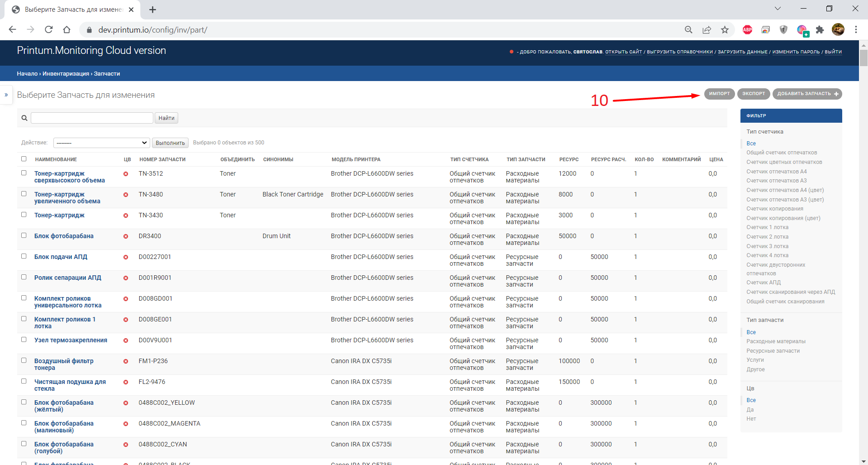Bookmark this page with star icon
This screenshot has width=868, height=465.
[725, 29]
